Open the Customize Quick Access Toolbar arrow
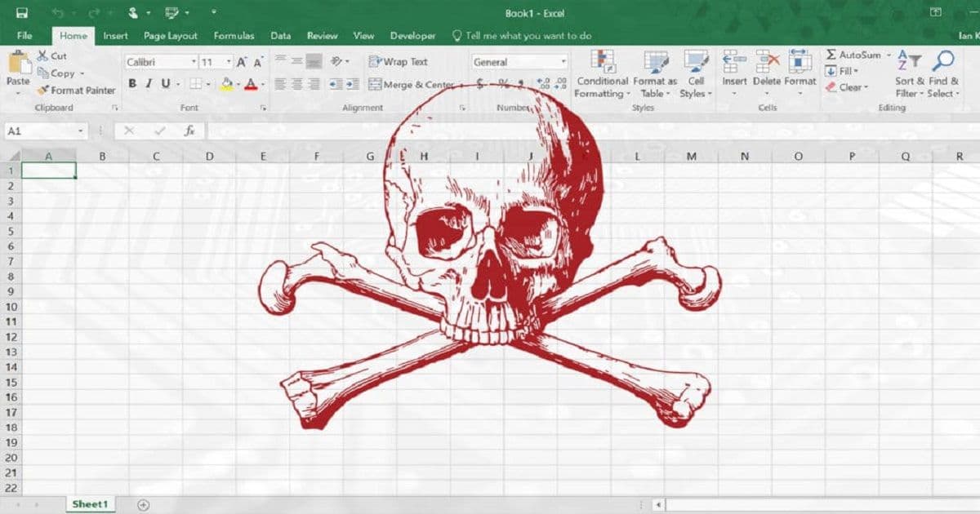980x514 pixels. click(213, 13)
